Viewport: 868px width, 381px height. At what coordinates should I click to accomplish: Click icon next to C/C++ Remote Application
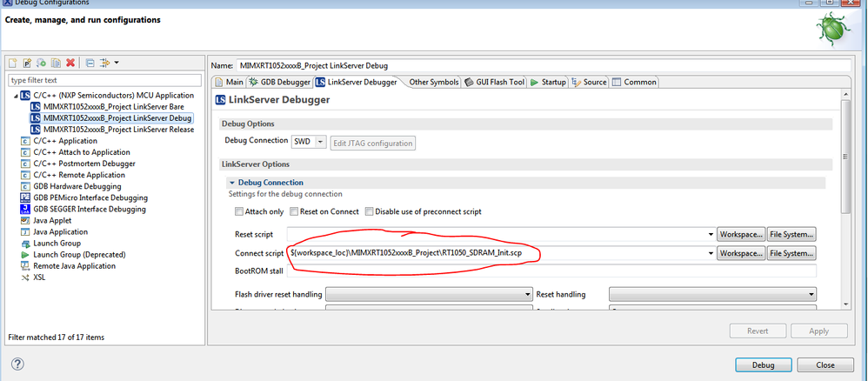pyautogui.click(x=25, y=175)
